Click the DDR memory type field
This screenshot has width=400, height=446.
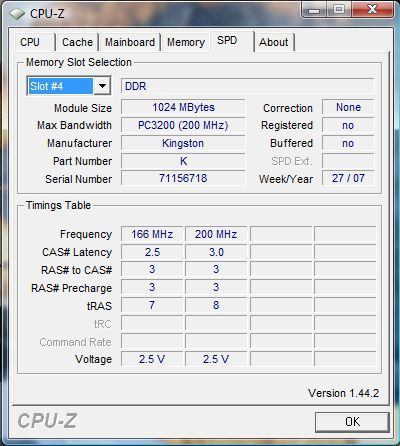point(247,86)
